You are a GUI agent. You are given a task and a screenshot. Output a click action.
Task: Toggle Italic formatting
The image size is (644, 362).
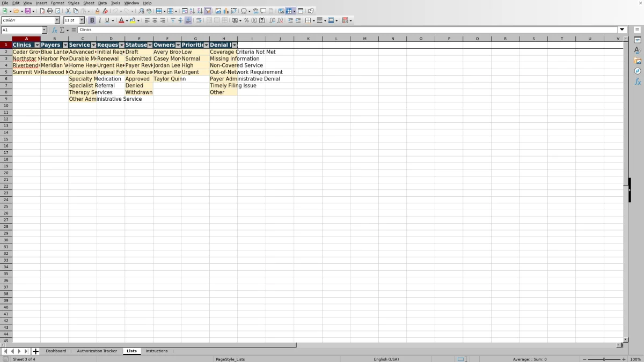(99, 20)
